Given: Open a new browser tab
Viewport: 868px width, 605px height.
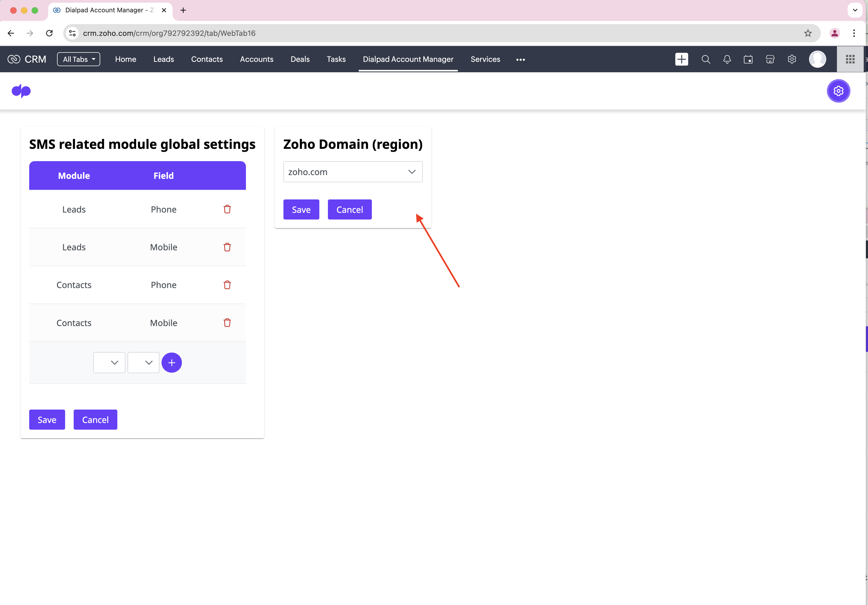Looking at the screenshot, I should pos(183,10).
